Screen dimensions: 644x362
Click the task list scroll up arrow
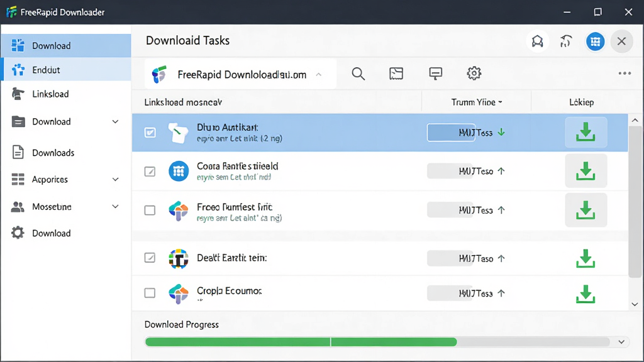635,120
